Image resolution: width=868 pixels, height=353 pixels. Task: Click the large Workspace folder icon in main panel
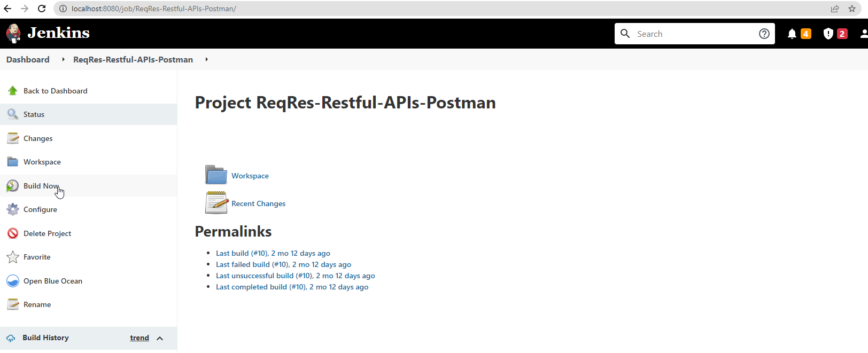[216, 175]
